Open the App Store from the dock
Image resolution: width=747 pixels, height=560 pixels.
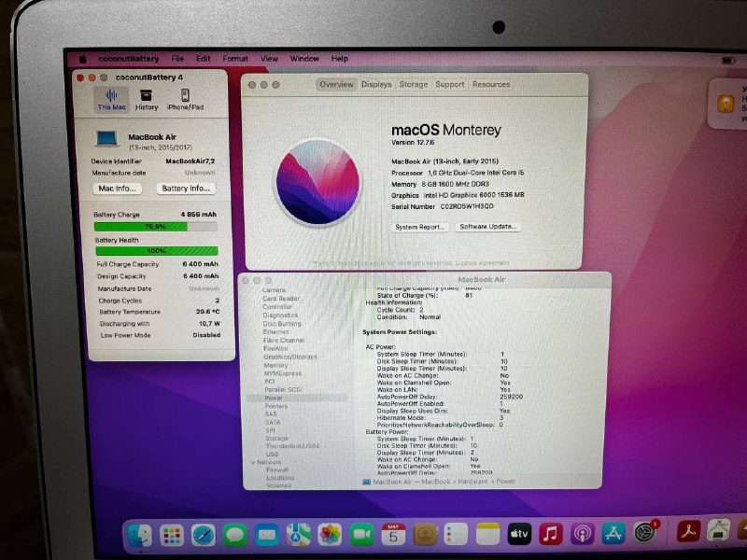(612, 537)
